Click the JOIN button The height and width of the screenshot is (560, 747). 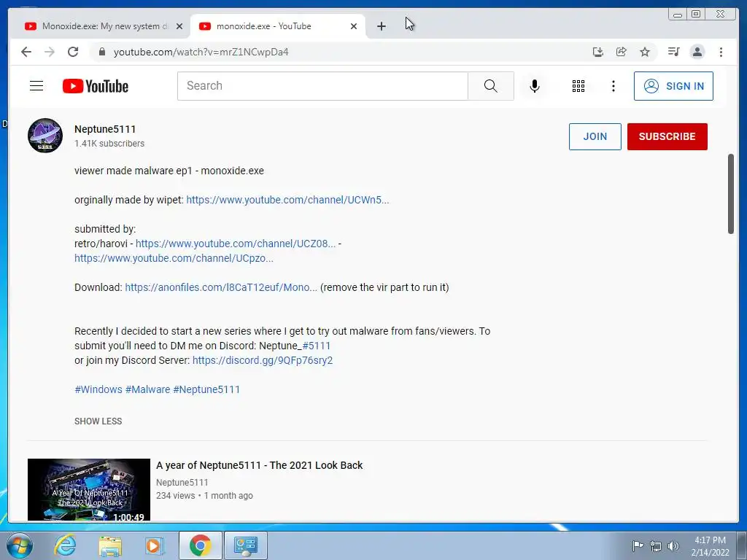(x=595, y=136)
